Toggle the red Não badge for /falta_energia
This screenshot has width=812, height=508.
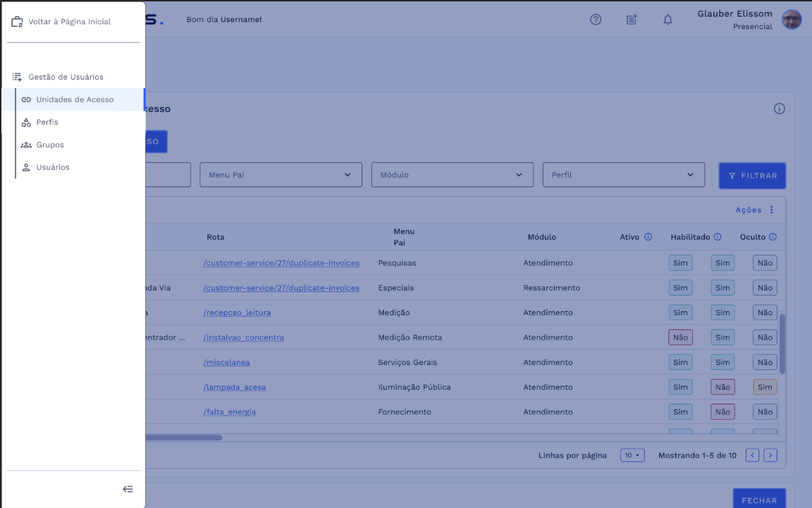(722, 411)
